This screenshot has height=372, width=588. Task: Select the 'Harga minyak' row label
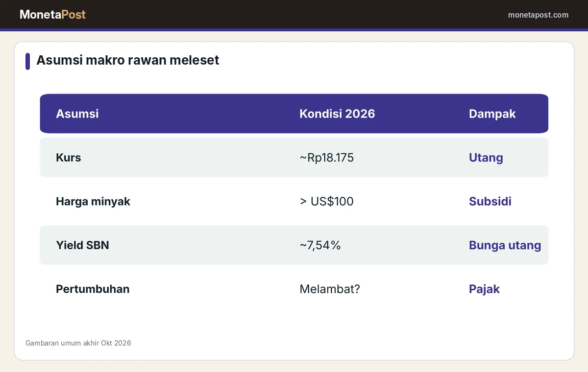(x=93, y=201)
